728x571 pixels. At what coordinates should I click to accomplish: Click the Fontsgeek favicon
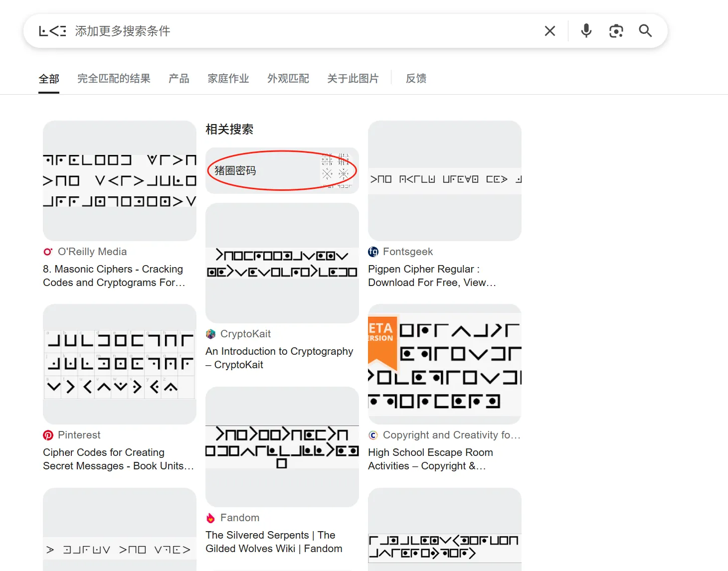click(x=373, y=252)
